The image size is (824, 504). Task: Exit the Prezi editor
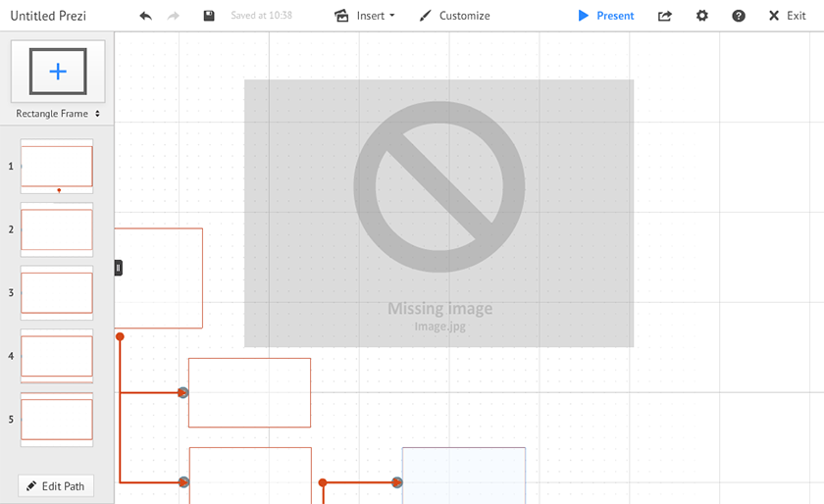(x=787, y=16)
